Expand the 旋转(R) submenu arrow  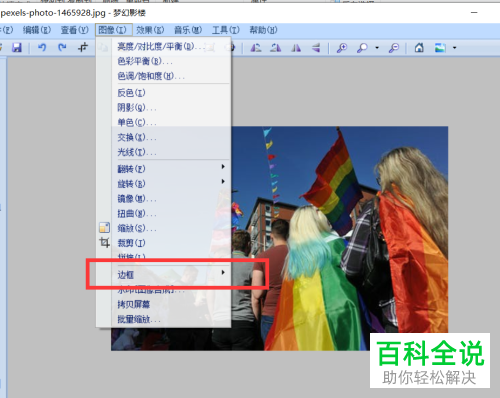point(223,181)
